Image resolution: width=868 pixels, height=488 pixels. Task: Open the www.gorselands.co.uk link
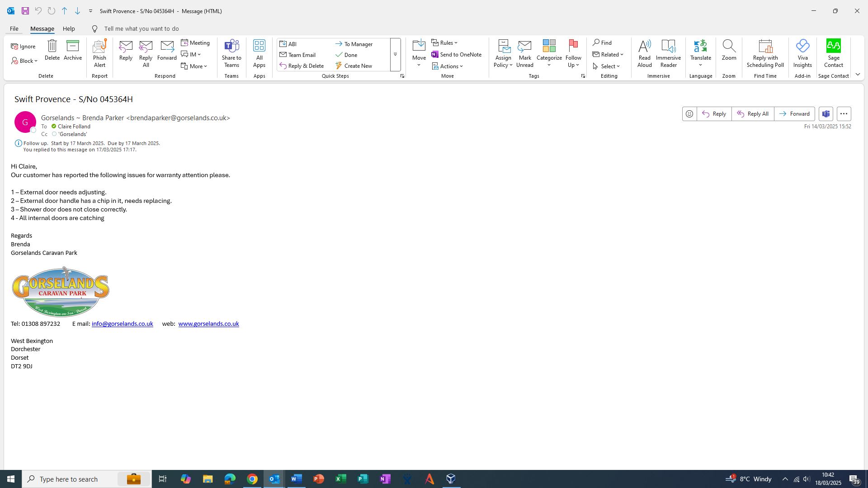click(x=208, y=324)
